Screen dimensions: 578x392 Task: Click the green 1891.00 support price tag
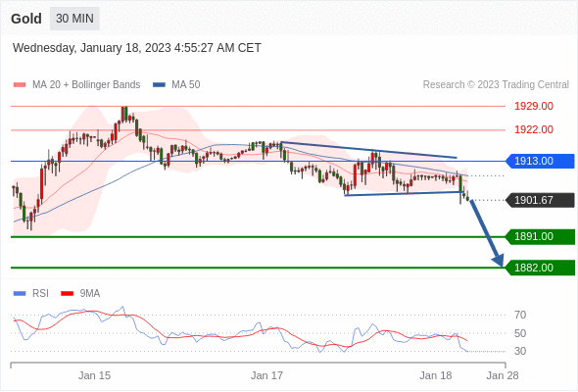point(540,236)
